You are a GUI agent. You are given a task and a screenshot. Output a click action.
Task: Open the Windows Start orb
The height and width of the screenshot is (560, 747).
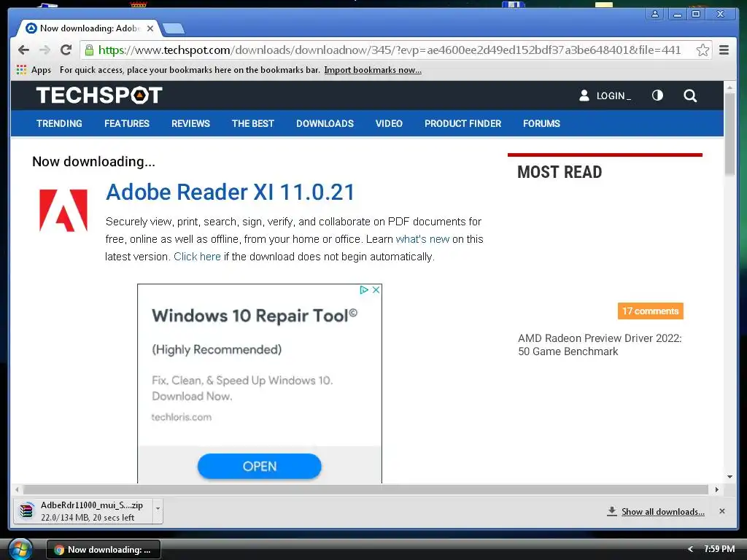[x=20, y=550]
